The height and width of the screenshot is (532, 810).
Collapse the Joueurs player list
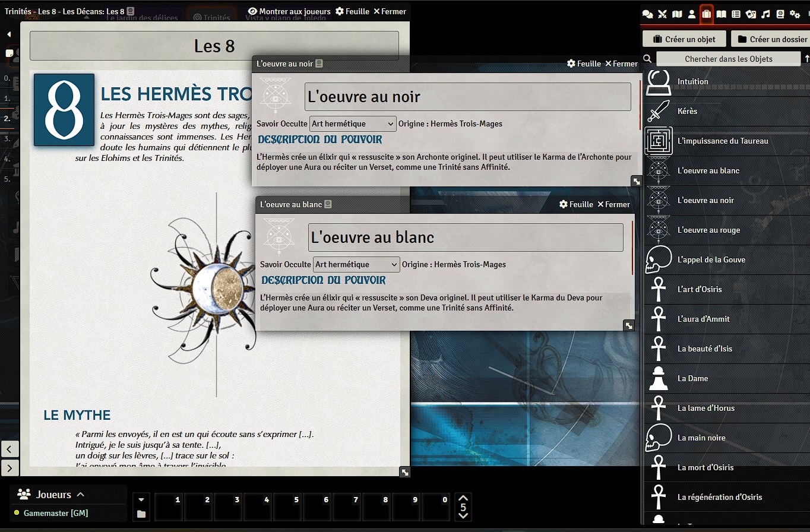pyautogui.click(x=81, y=495)
